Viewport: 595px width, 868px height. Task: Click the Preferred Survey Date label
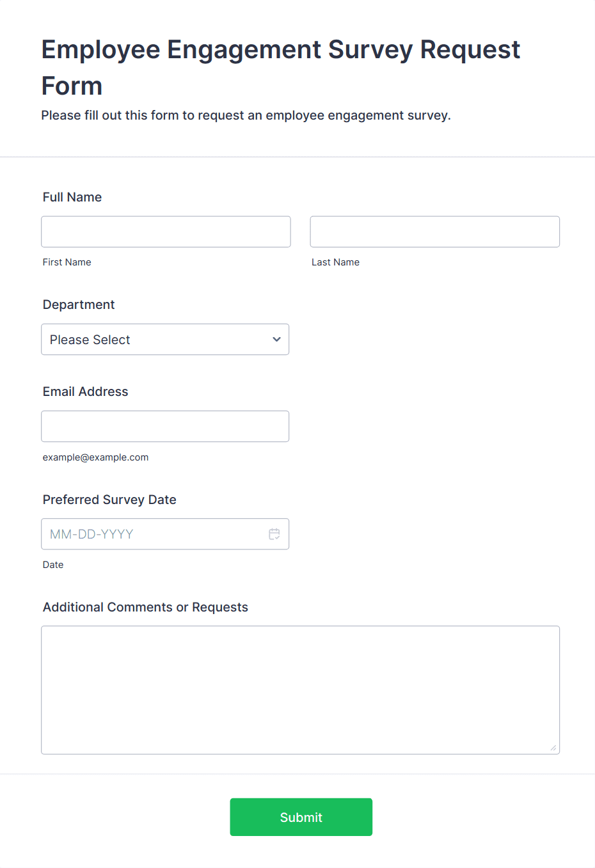[x=109, y=500]
